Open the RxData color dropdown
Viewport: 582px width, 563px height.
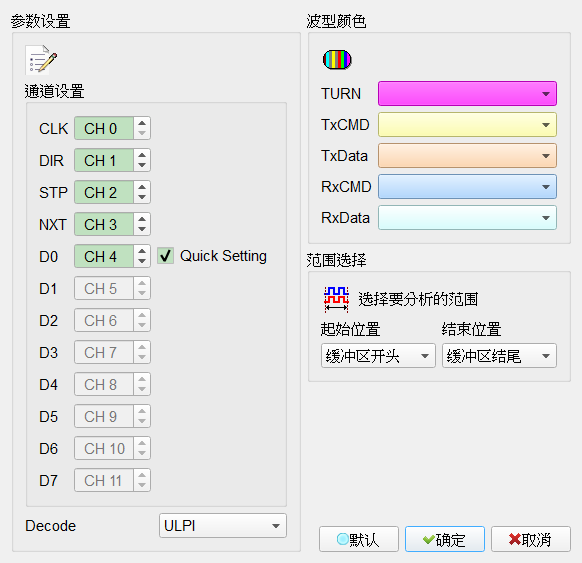click(x=467, y=218)
